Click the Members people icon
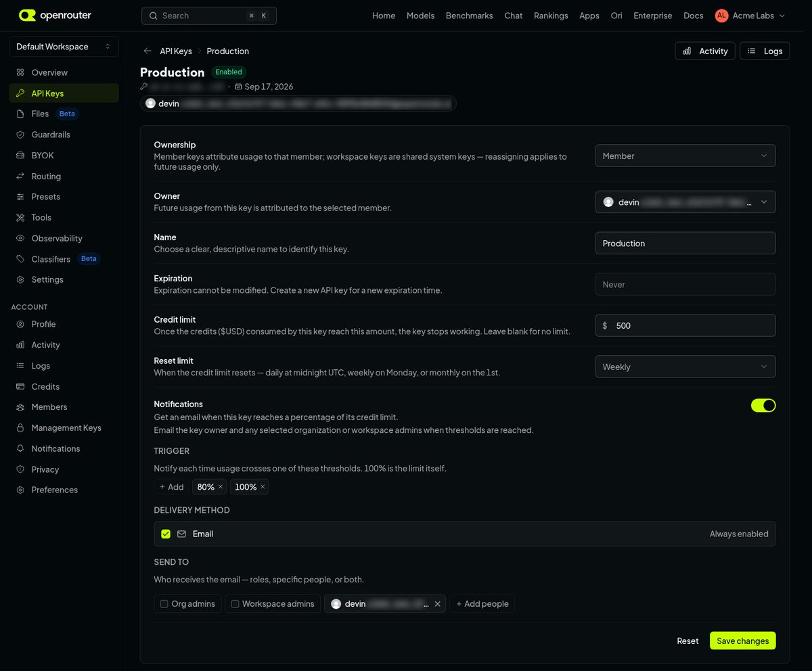812x671 pixels. [x=20, y=407]
